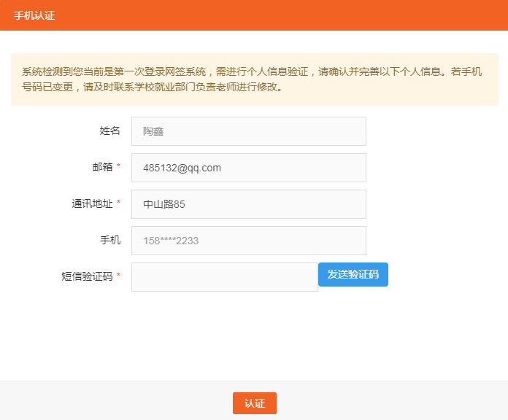Click the 通讯地址 field label
The image size is (508, 420).
[x=93, y=203]
